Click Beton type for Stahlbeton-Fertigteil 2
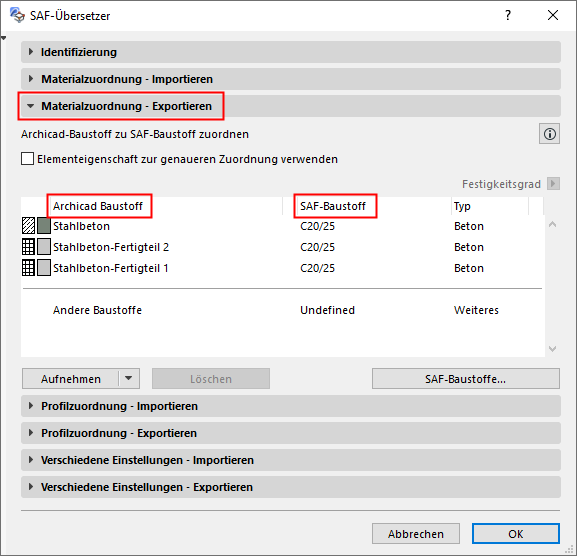 coord(469,247)
